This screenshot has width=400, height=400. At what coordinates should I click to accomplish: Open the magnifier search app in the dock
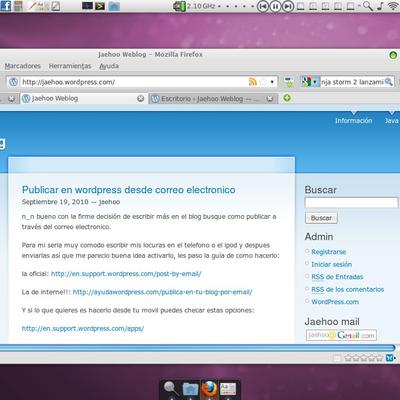click(171, 389)
